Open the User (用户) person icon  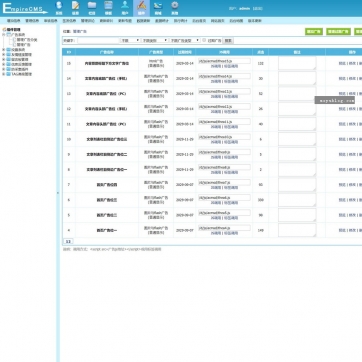click(125, 8)
